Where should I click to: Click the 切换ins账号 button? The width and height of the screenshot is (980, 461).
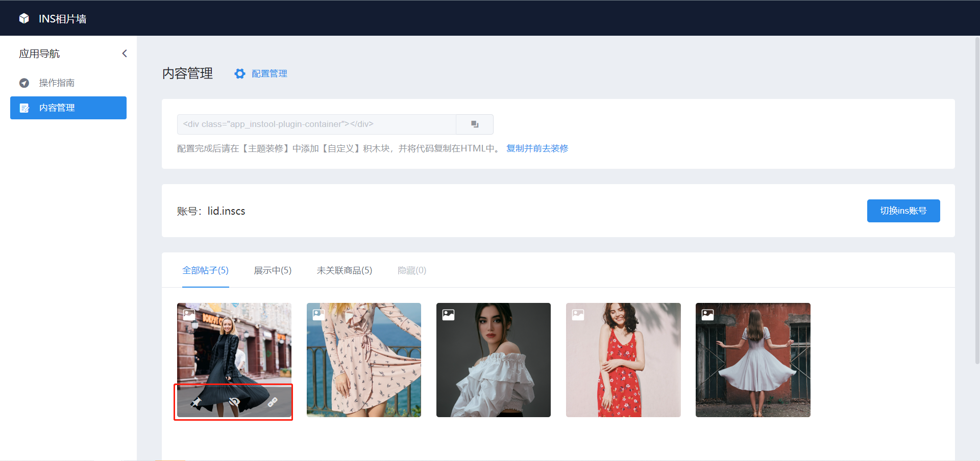click(x=903, y=211)
